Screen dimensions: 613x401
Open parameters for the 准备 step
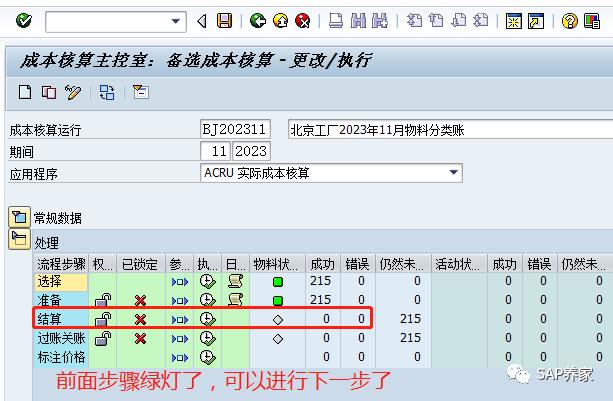[180, 301]
